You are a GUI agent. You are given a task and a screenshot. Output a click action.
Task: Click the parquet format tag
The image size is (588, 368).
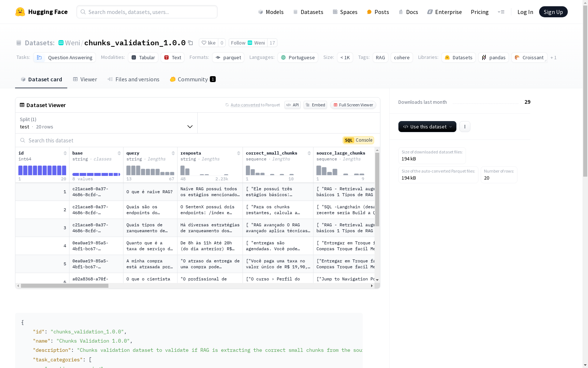coord(228,57)
